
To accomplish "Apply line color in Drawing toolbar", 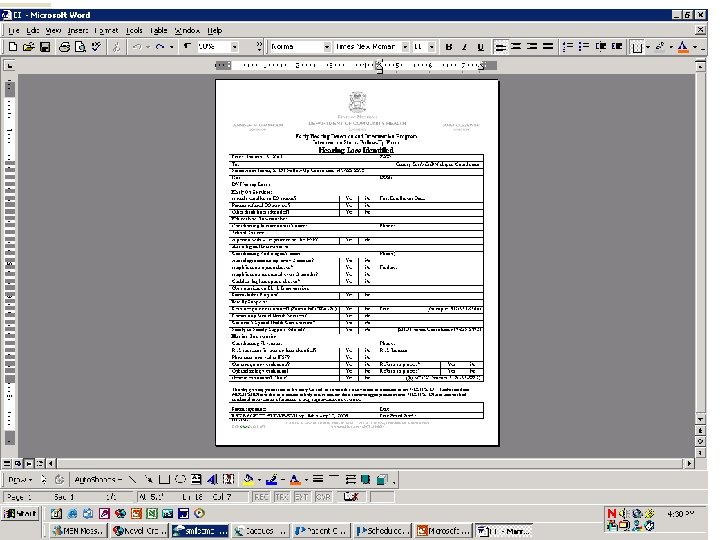I will (x=271, y=479).
